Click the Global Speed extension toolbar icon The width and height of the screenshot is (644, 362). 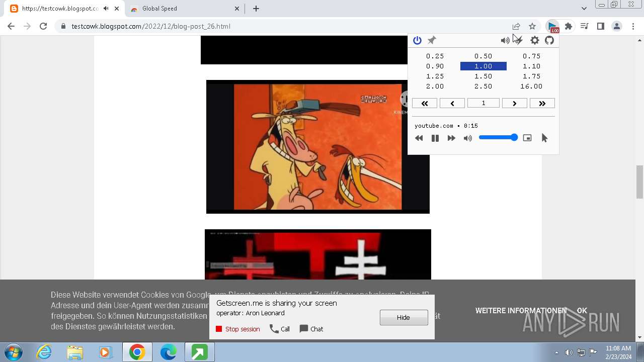(553, 26)
